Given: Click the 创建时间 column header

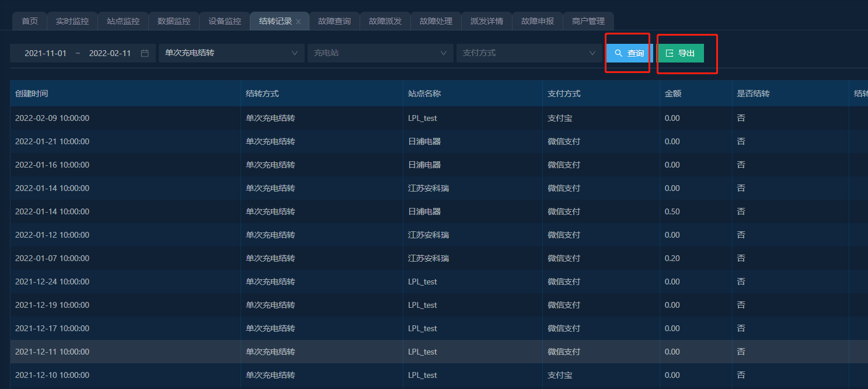Looking at the screenshot, I should pos(32,93).
